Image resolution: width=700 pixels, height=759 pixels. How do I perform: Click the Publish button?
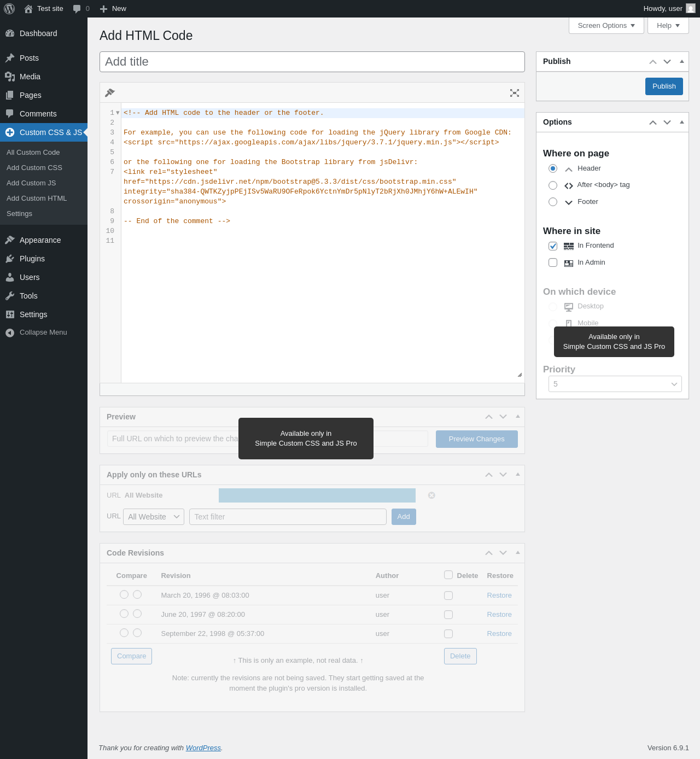click(664, 86)
